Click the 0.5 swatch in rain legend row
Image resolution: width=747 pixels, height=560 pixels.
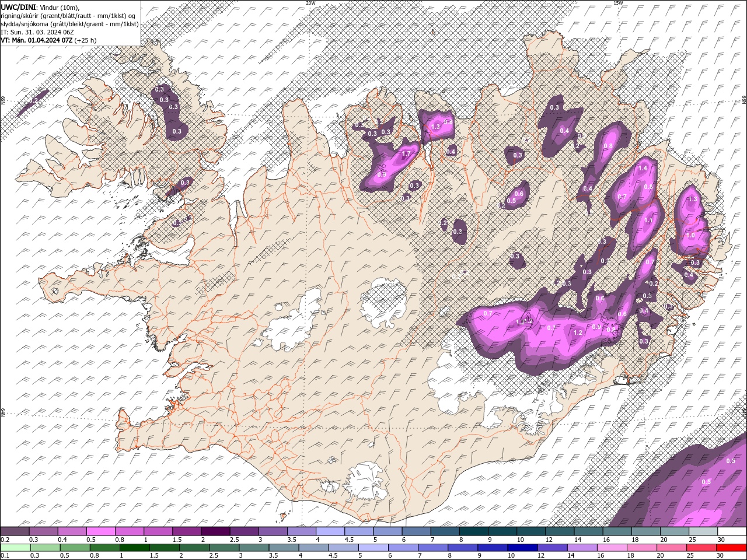coord(75,548)
